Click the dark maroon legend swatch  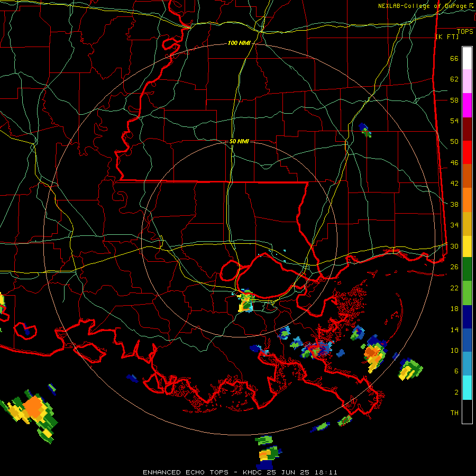467,129
